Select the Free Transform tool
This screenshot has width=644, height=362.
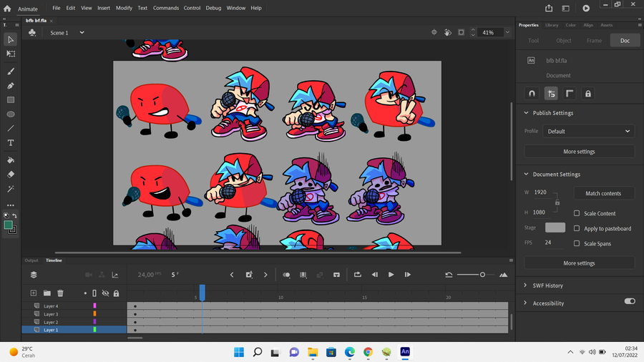tap(11, 54)
